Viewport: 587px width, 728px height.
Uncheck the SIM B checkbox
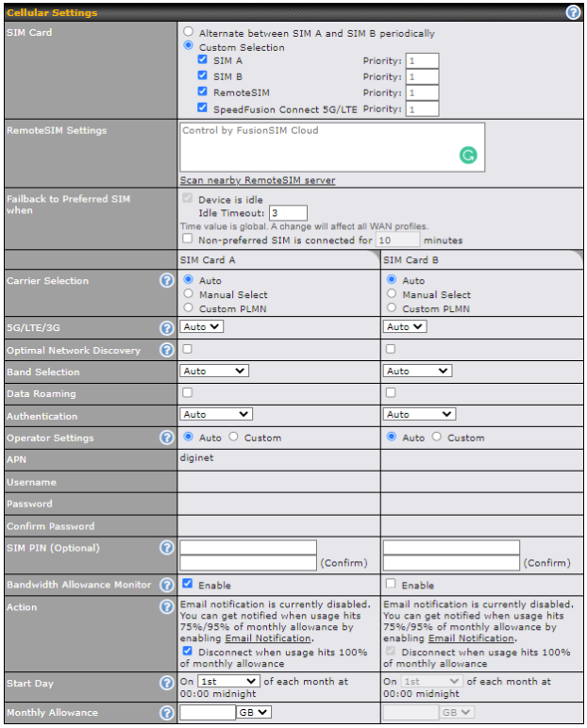(202, 75)
